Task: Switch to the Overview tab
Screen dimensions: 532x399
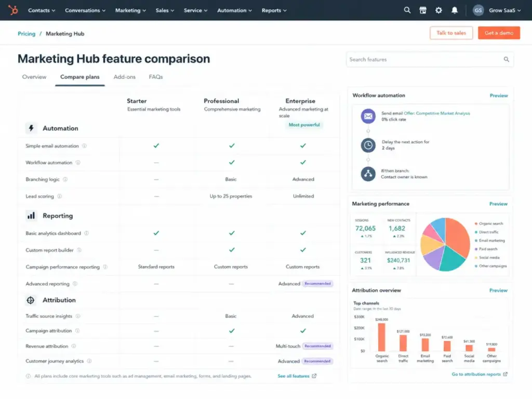Action: [34, 77]
